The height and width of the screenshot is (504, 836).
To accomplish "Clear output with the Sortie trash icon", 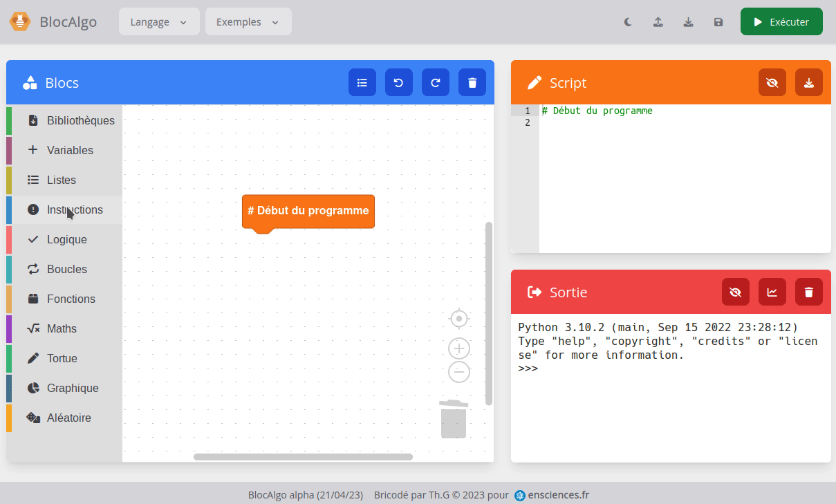I will click(x=808, y=292).
